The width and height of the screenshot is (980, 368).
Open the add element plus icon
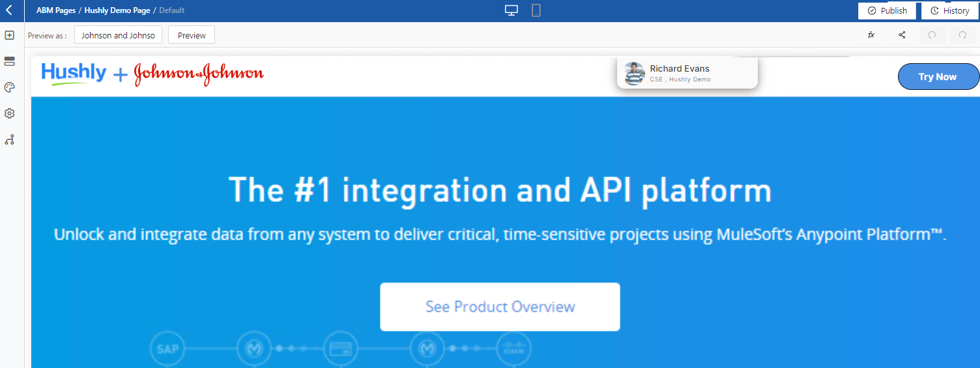pos(9,35)
